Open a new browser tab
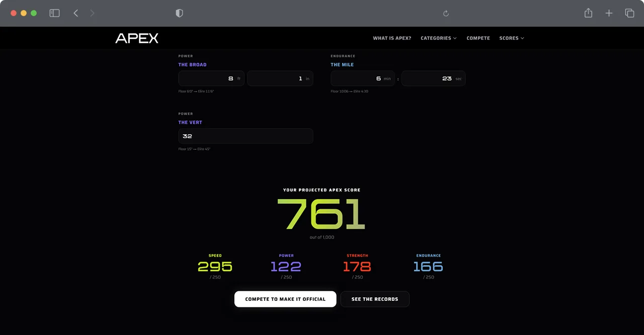This screenshot has width=644, height=335. 609,13
